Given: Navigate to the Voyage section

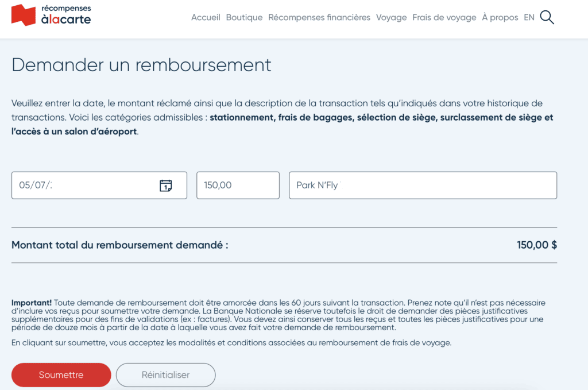Looking at the screenshot, I should click(391, 18).
